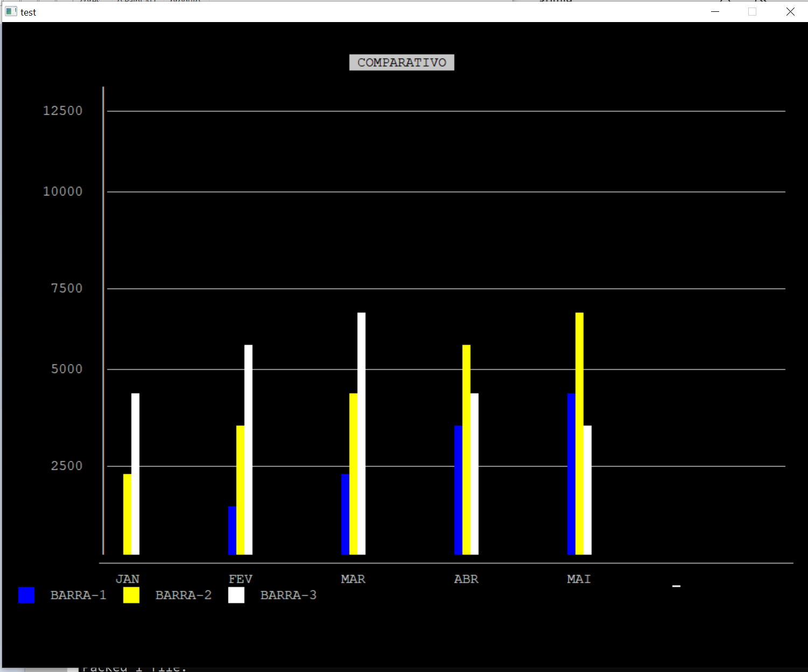Click the yellow bar for MAR
Viewport: 808px width, 672px height.
[x=353, y=474]
